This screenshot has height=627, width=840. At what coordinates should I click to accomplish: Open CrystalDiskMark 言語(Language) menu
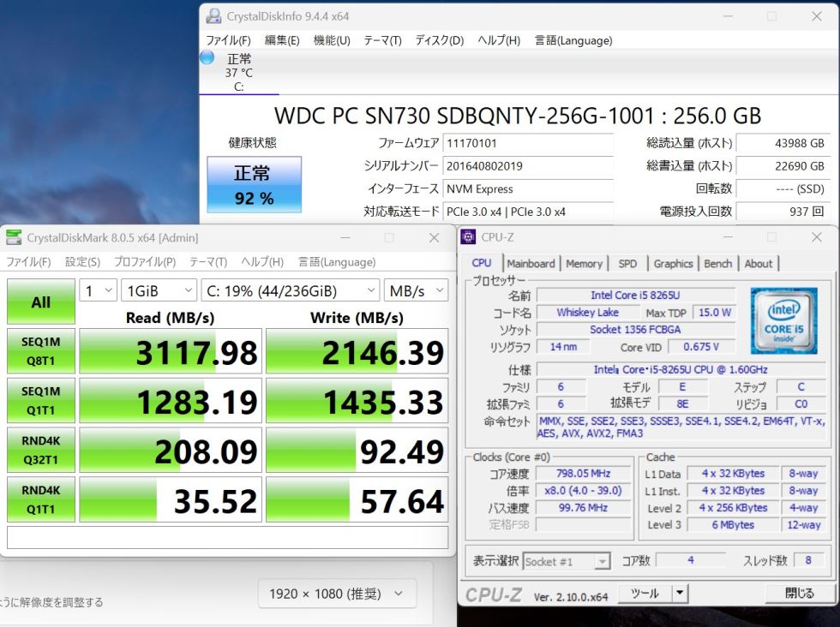point(336,262)
